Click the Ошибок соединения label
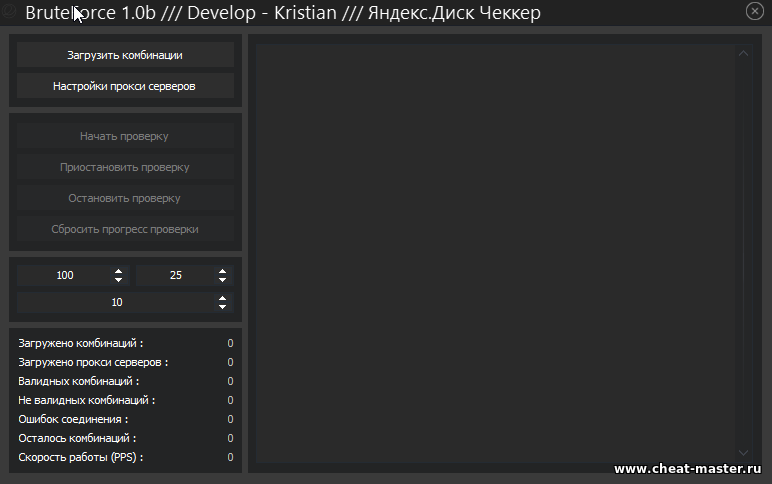The width and height of the screenshot is (772, 484). 73,419
